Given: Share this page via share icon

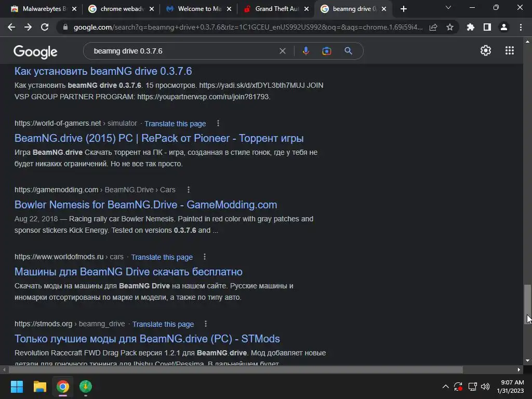Looking at the screenshot, I should [x=433, y=27].
